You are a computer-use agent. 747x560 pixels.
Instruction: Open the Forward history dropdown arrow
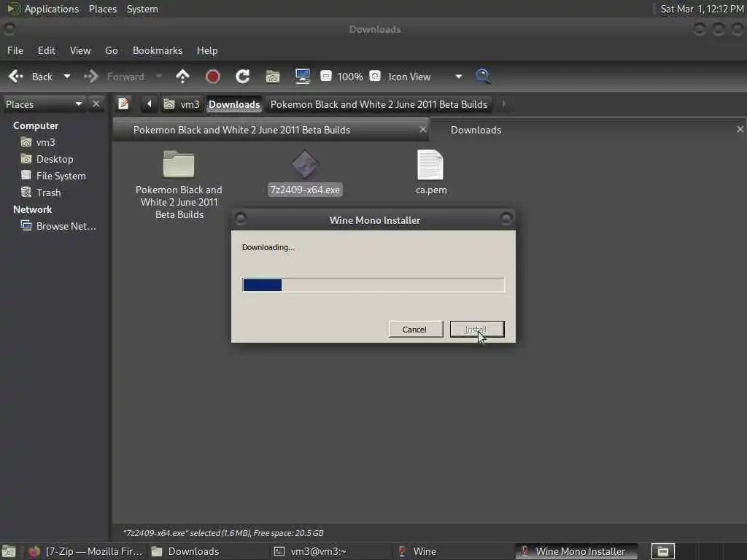[159, 77]
